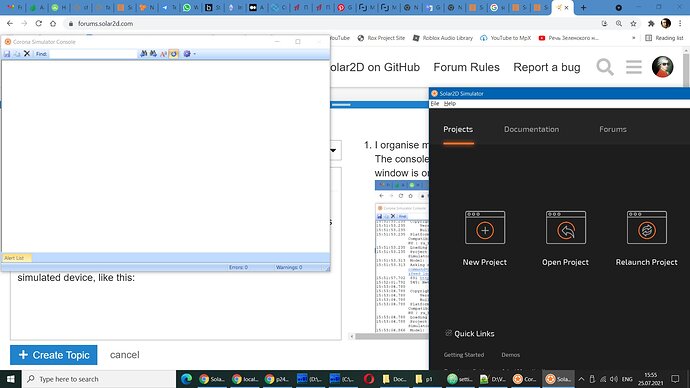
Task: Open the Getting Started quick link
Action: tap(464, 355)
